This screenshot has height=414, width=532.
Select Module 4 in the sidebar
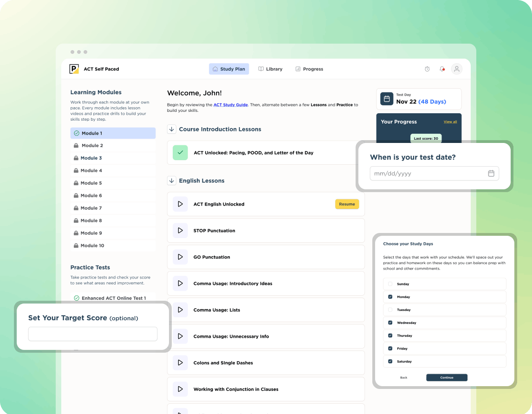coord(113,170)
